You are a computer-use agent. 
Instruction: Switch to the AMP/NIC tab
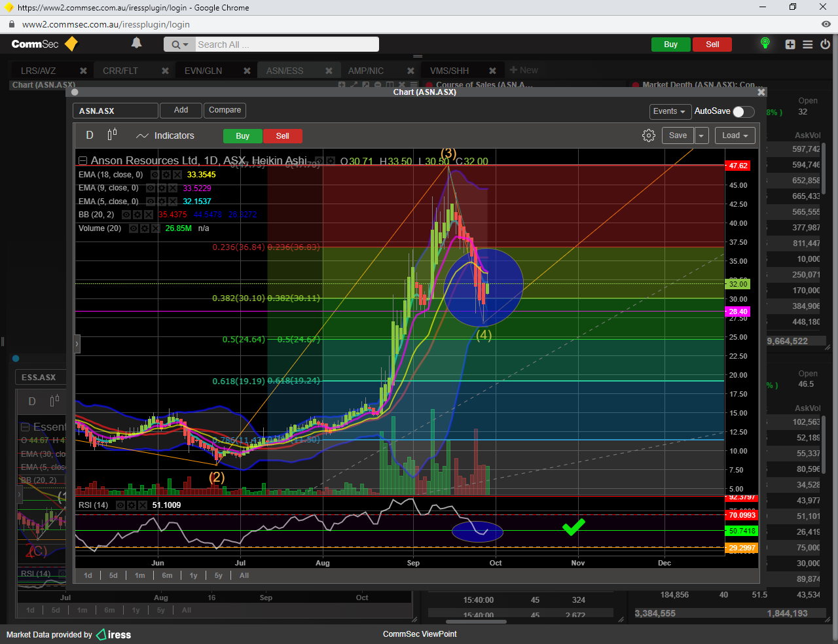click(x=366, y=71)
